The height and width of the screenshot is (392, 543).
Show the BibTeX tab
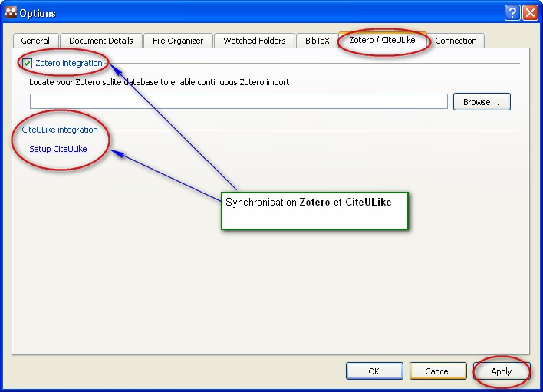[x=317, y=41]
